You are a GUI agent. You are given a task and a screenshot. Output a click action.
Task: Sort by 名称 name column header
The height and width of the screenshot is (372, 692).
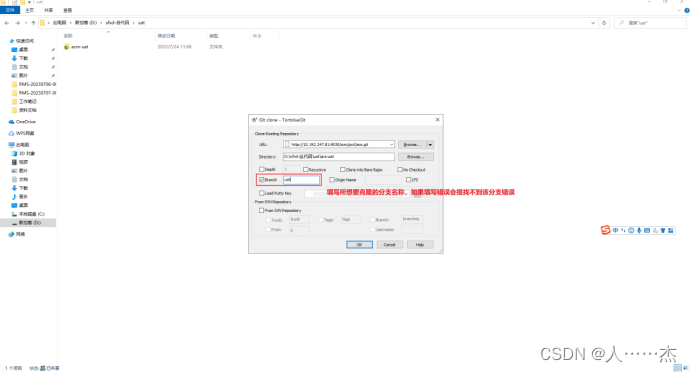pyautogui.click(x=68, y=36)
